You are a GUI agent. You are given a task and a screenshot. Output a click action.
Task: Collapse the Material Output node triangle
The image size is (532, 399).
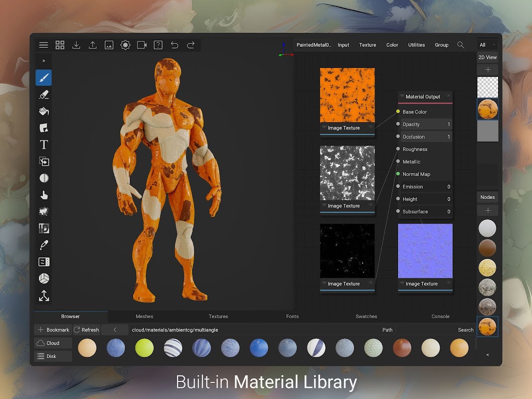pyautogui.click(x=402, y=96)
